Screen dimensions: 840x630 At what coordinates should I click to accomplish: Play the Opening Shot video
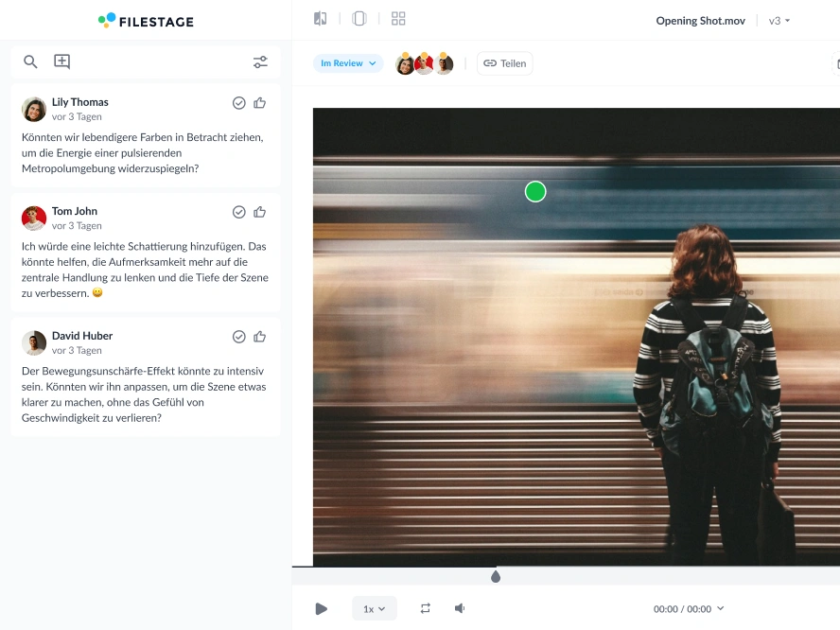[322, 609]
